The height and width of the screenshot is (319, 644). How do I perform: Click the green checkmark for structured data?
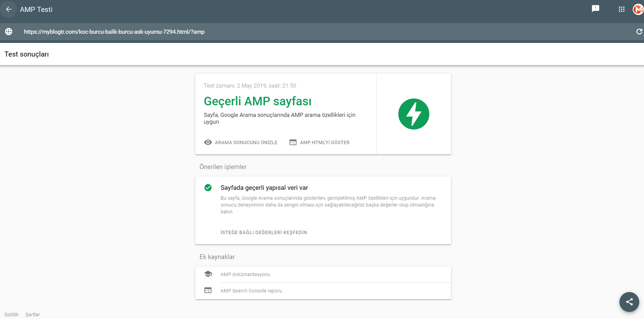(x=208, y=187)
